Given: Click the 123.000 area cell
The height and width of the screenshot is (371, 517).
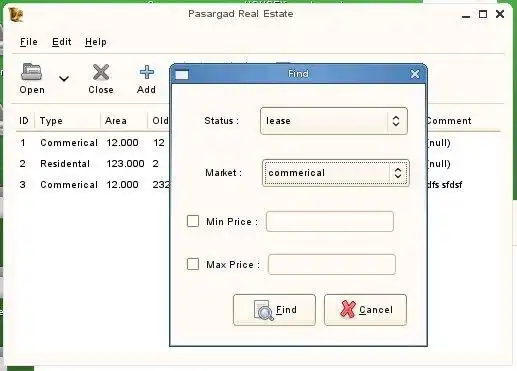Looking at the screenshot, I should [x=125, y=164].
